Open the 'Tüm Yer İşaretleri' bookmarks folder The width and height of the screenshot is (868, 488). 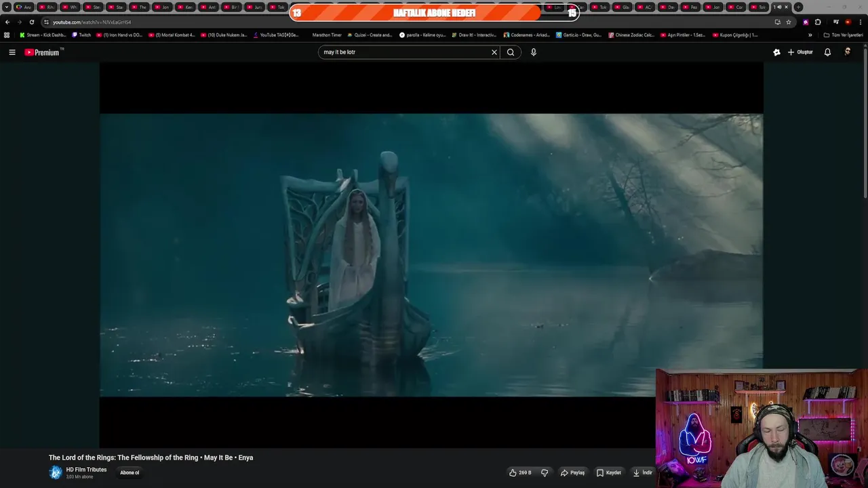click(x=843, y=35)
